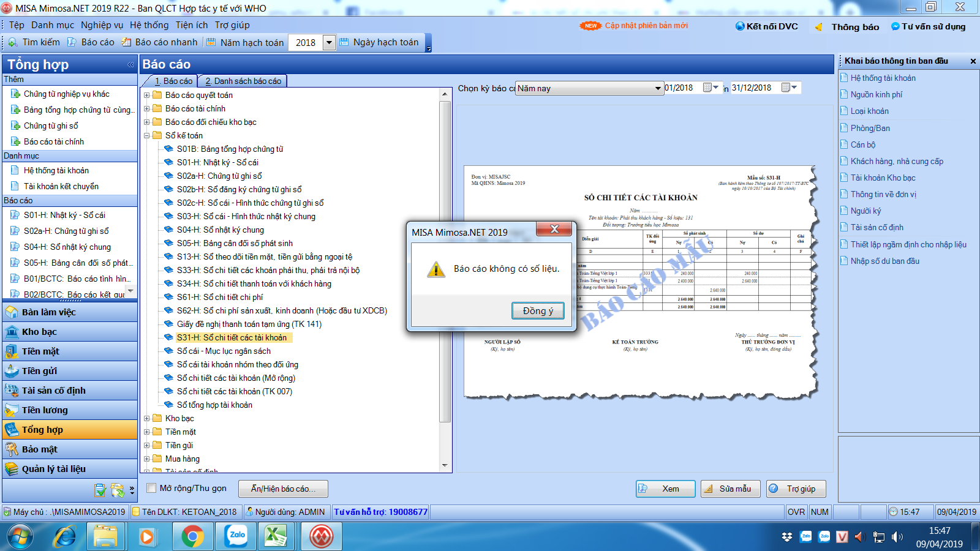Open Quản lý tài liệu sidebar module
Image resolution: width=980 pixels, height=551 pixels.
pyautogui.click(x=70, y=469)
